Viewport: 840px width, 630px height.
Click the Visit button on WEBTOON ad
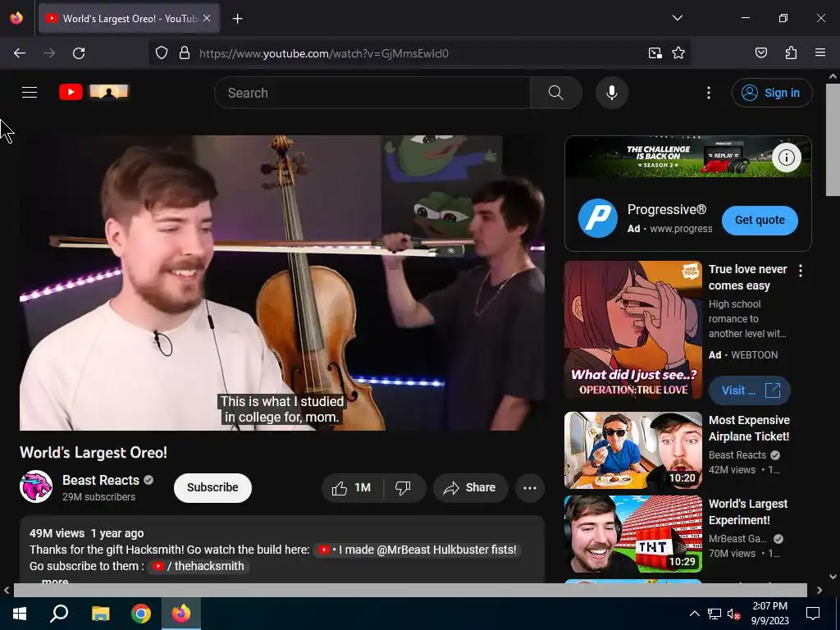pos(750,390)
